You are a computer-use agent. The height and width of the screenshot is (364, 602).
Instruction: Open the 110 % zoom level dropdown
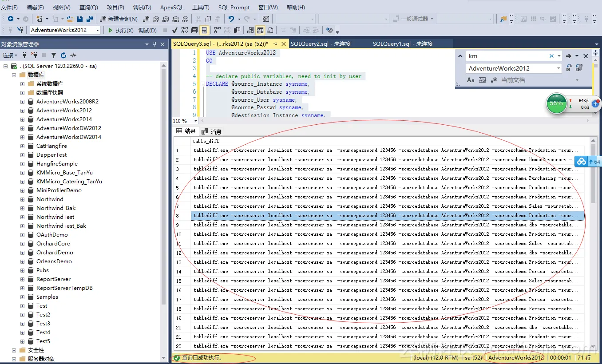pos(196,121)
